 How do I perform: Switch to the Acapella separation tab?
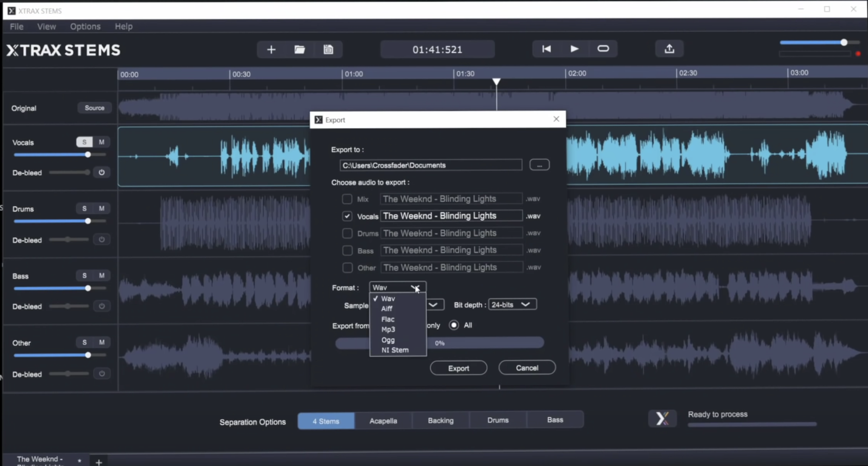point(383,420)
